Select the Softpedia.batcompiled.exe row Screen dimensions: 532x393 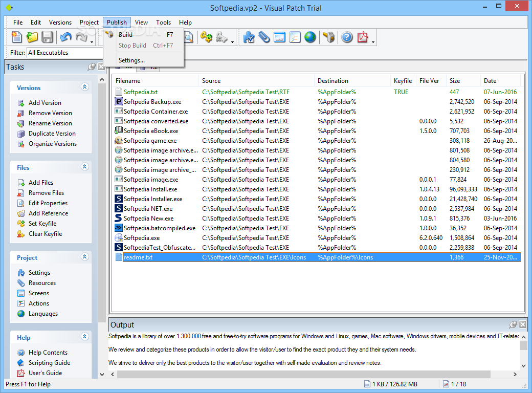pyautogui.click(x=316, y=228)
